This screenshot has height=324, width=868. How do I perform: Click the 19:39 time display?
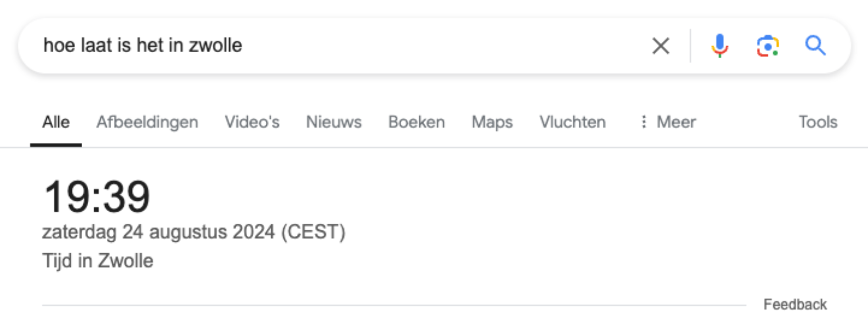coord(97,197)
